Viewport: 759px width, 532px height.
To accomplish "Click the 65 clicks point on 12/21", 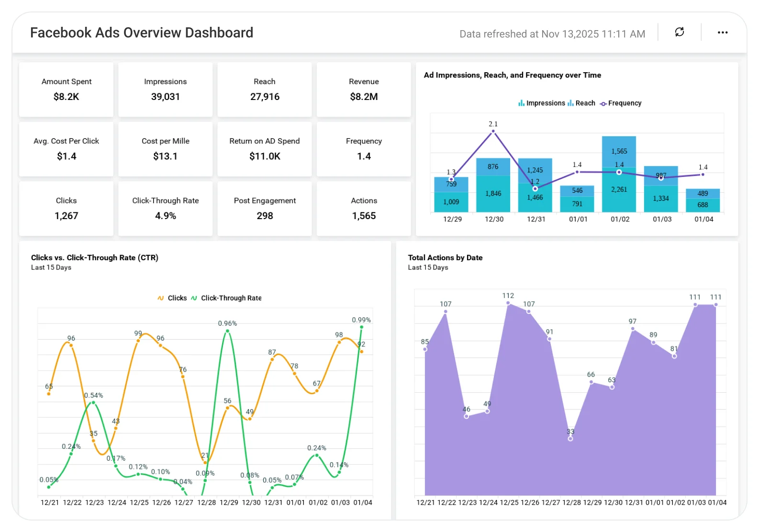I will [49, 394].
